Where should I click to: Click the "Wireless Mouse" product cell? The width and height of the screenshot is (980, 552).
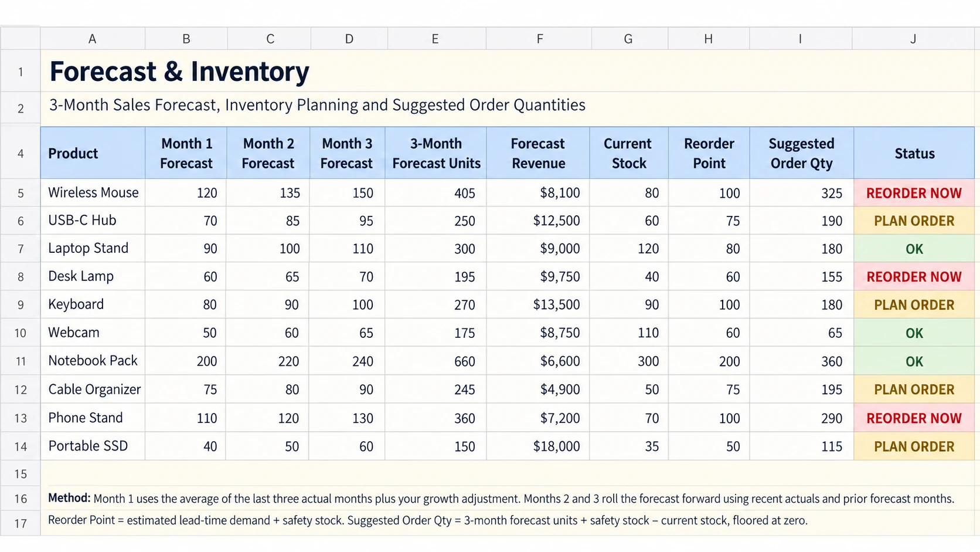(x=93, y=192)
